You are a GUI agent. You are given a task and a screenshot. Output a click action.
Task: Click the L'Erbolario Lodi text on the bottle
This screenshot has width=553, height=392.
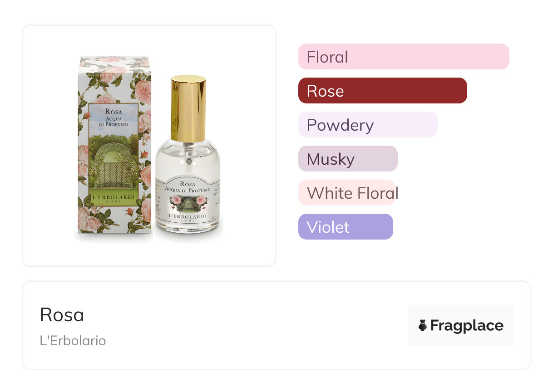pyautogui.click(x=188, y=216)
